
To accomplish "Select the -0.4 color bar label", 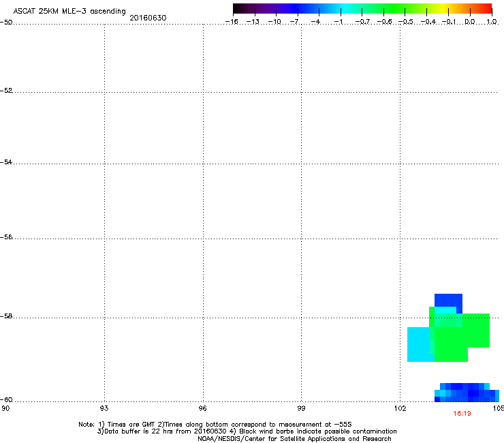I will pyautogui.click(x=428, y=22).
